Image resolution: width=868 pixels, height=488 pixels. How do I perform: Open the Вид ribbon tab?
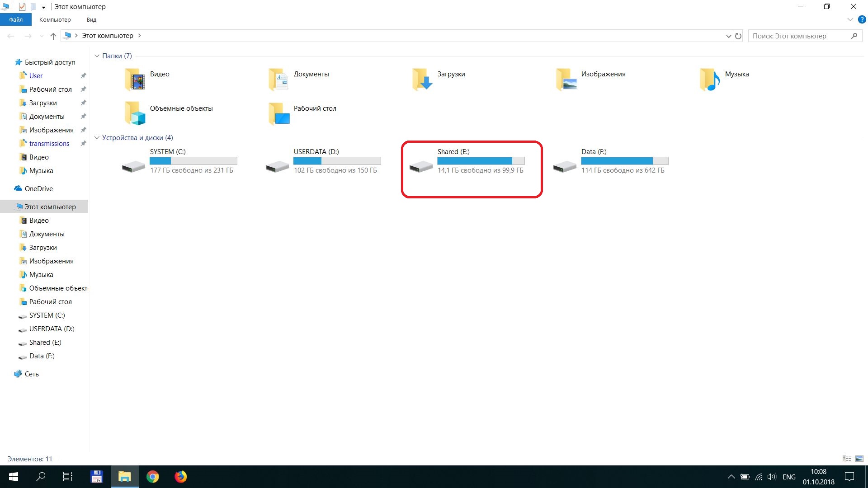[91, 19]
